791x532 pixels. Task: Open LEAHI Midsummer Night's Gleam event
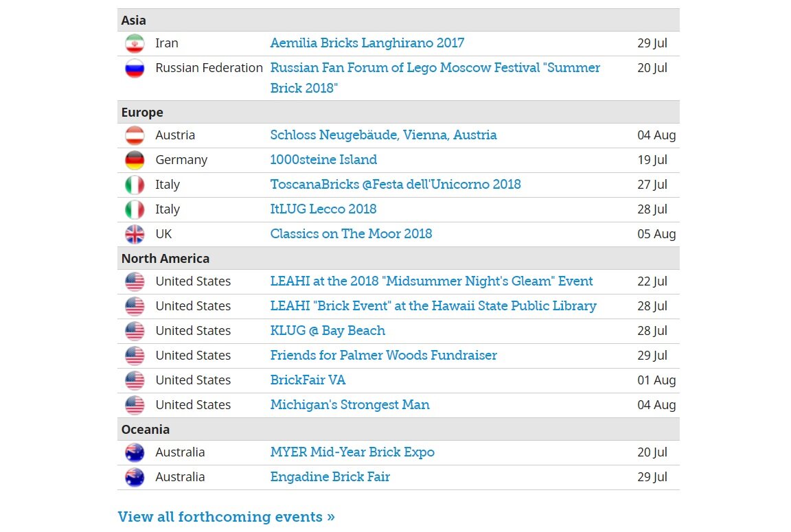(431, 281)
